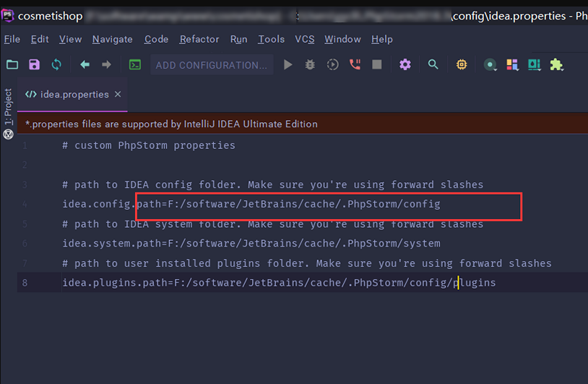Click the colored blocks layout icon
Image resolution: width=588 pixels, height=384 pixels.
pos(512,65)
